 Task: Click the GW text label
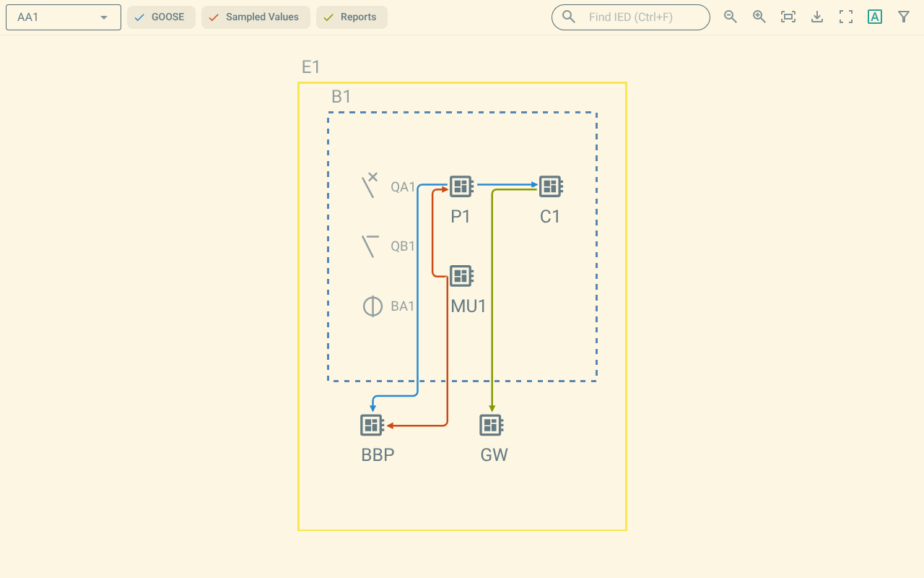[x=494, y=455]
